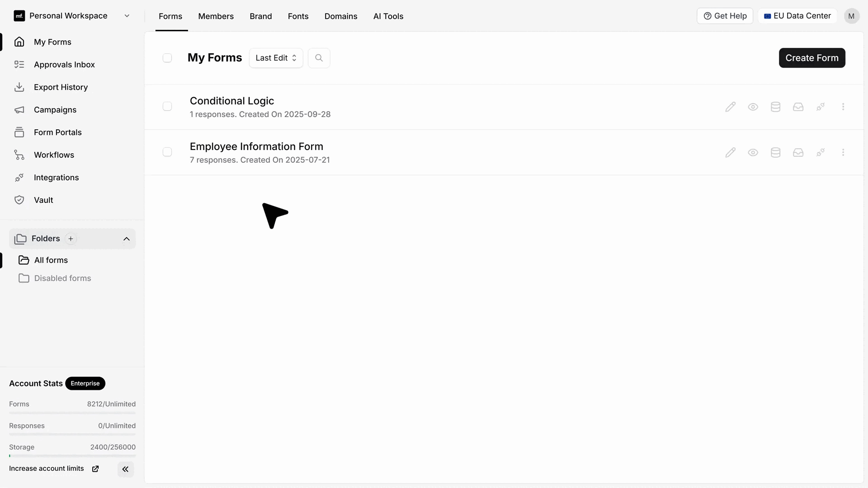Image resolution: width=868 pixels, height=488 pixels.
Task: Open more options menu for Conditional Logic
Action: tap(843, 107)
